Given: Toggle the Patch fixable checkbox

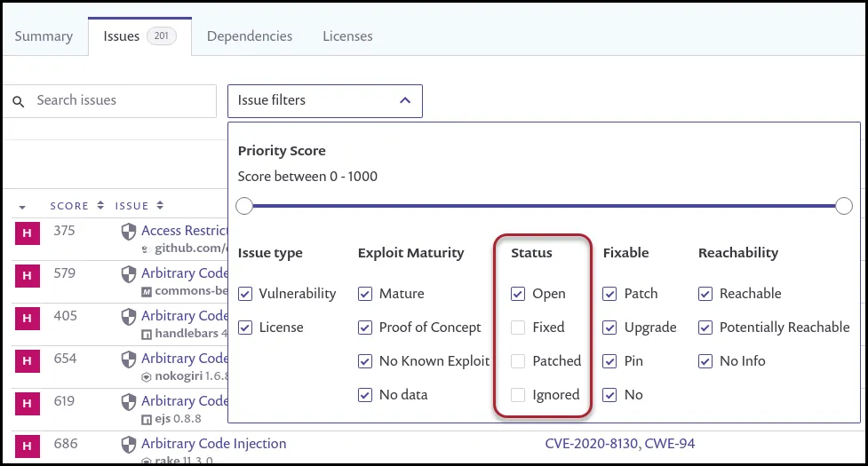Looking at the screenshot, I should point(609,294).
